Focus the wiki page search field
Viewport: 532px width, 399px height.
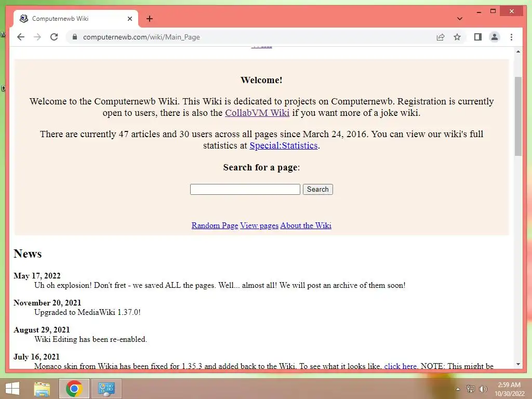click(245, 189)
